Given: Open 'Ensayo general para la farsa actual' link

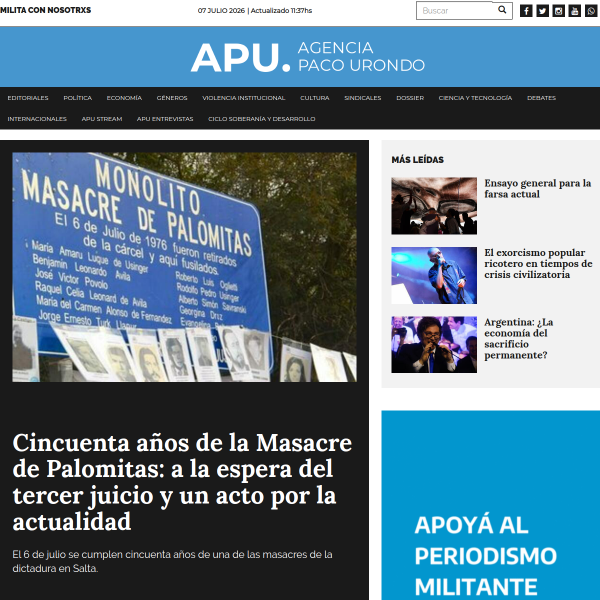Looking at the screenshot, I should [x=538, y=189].
